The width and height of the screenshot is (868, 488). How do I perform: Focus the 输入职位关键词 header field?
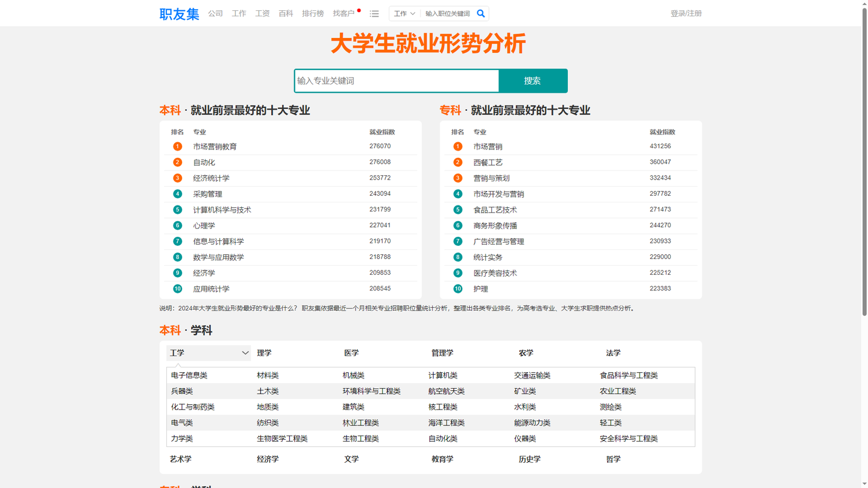pos(448,13)
